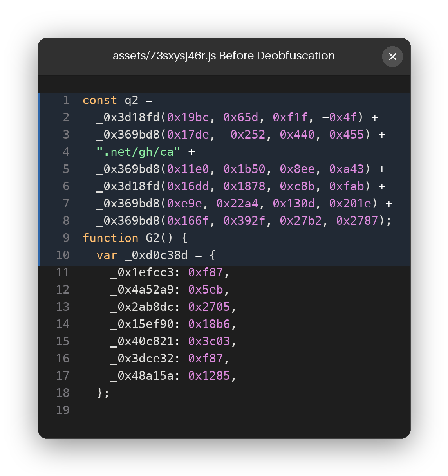The width and height of the screenshot is (448, 476).
Task: Click line number 1 in gutter
Action: click(x=66, y=100)
